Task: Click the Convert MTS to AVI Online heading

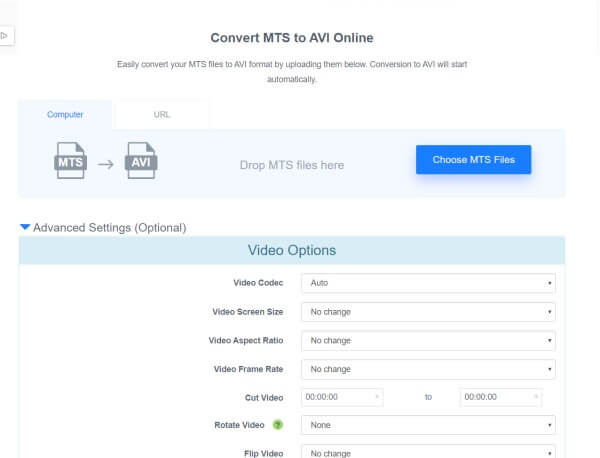Action: point(292,37)
